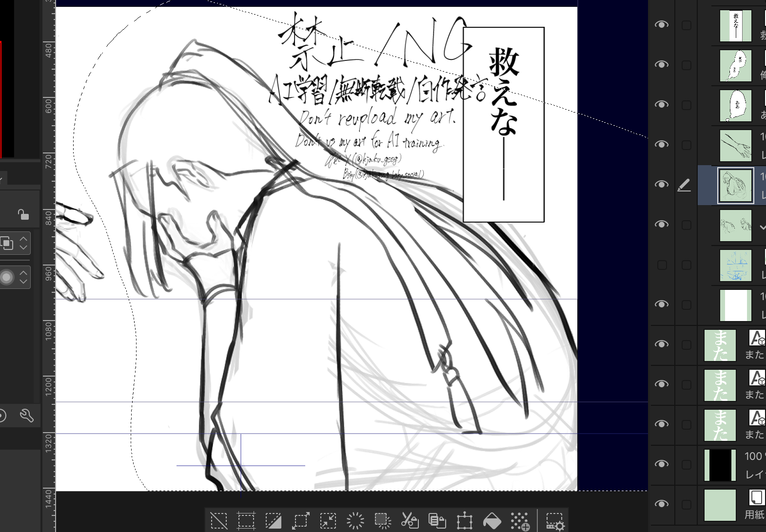This screenshot has height=532, width=766.
Task: Click the Deselect icon in selection launcher
Action: (218, 521)
